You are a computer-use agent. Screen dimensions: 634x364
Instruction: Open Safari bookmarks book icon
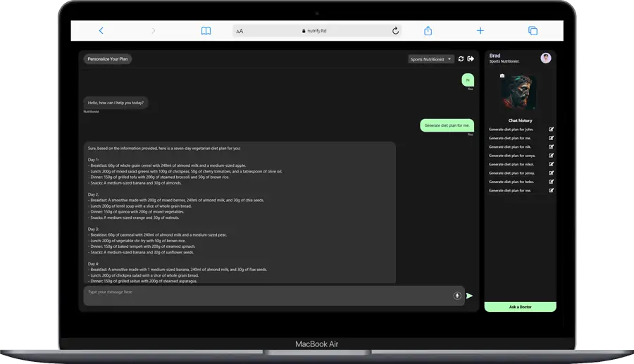tap(206, 31)
